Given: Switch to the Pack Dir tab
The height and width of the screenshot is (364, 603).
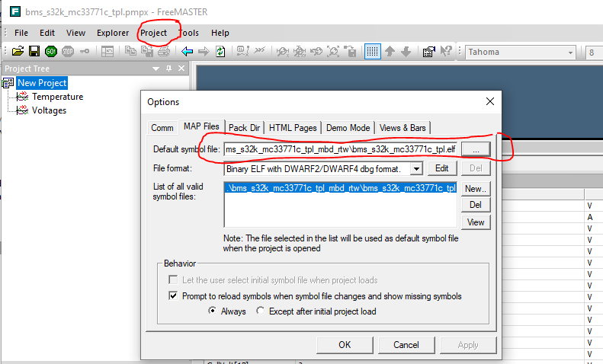Looking at the screenshot, I should pos(244,128).
